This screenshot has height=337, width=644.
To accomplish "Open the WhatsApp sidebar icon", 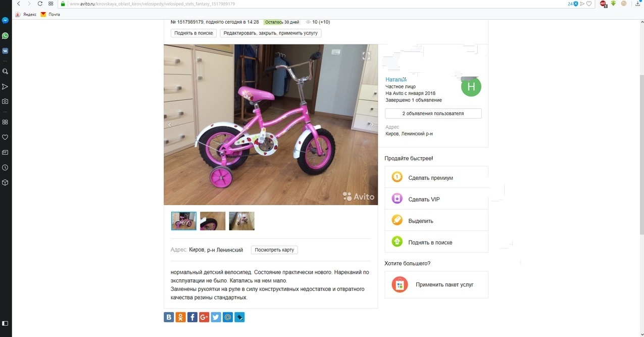I will pos(5,36).
